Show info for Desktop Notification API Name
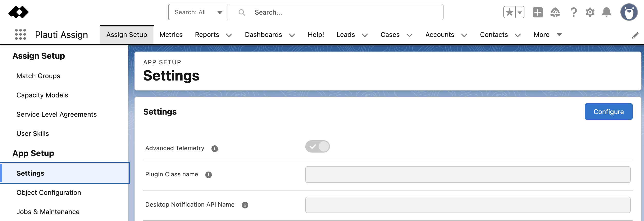This screenshot has width=644, height=221. click(245, 205)
